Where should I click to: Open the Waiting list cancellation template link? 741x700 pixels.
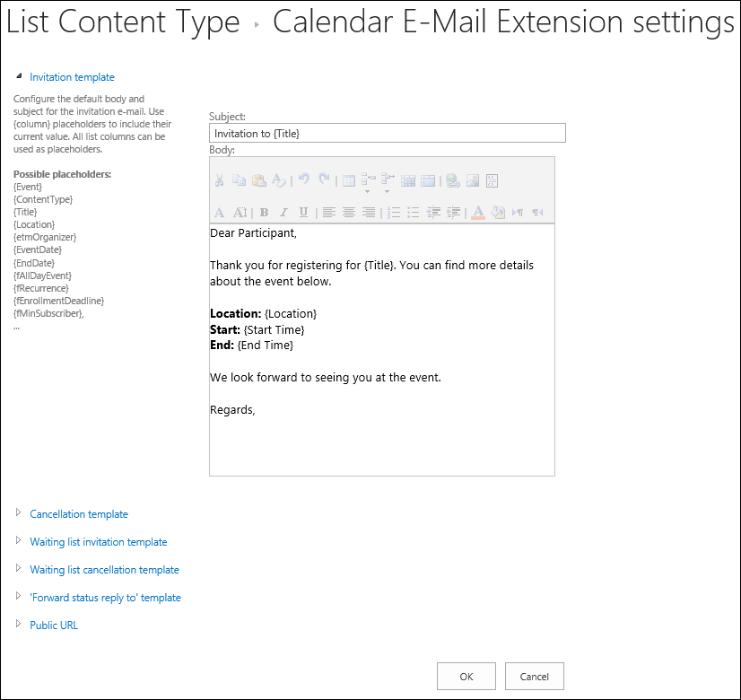point(104,570)
